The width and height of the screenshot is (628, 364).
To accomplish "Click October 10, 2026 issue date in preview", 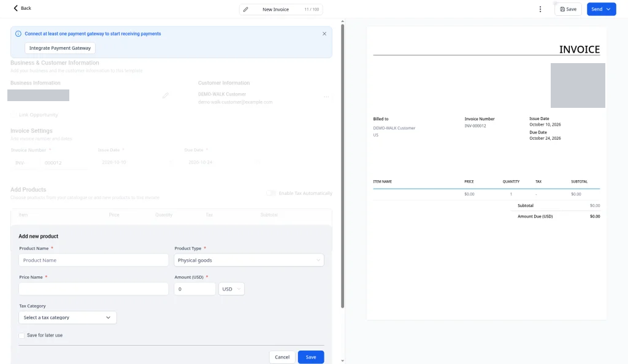I will 545,125.
